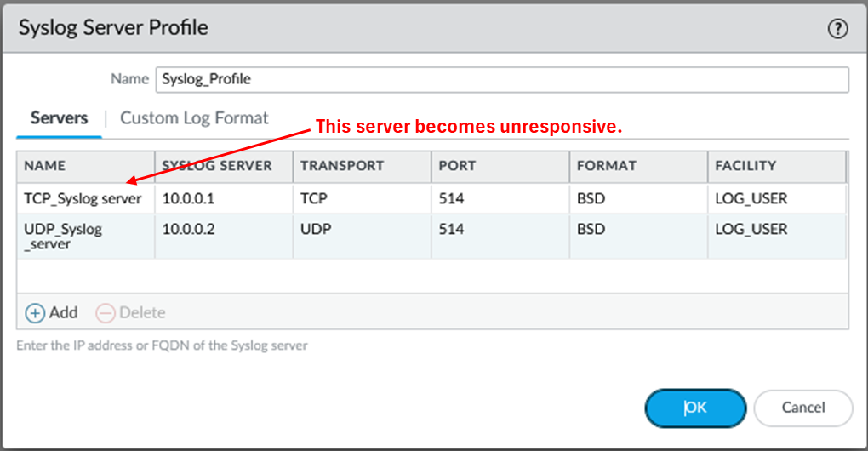This screenshot has height=451, width=868.
Task: Click the Delete minus icon
Action: [106, 313]
